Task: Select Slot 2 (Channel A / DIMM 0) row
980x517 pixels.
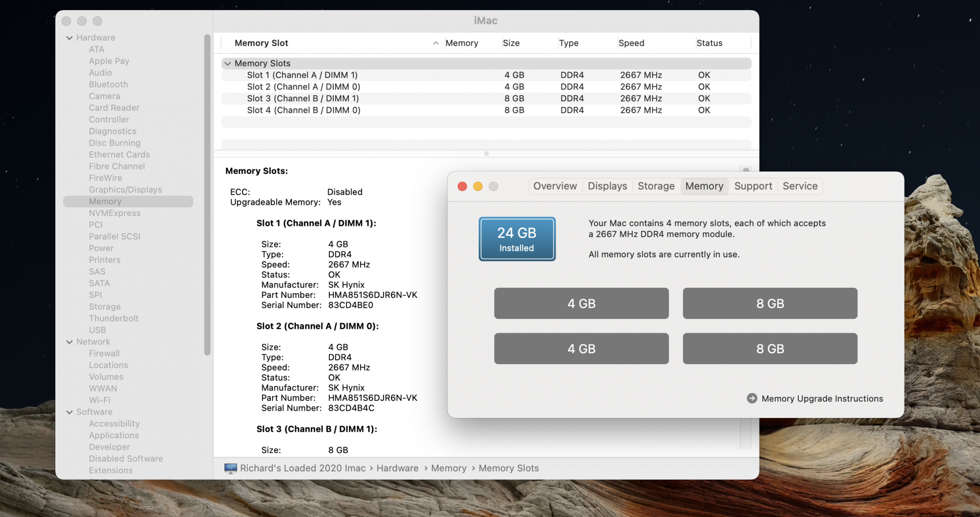Action: (x=486, y=87)
